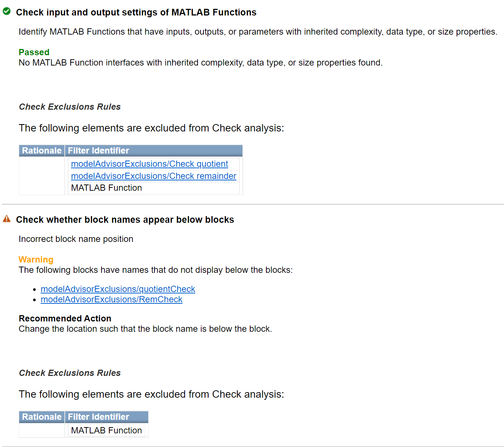This screenshot has width=504, height=447.
Task: Click the green Passed status label
Action: tap(34, 52)
